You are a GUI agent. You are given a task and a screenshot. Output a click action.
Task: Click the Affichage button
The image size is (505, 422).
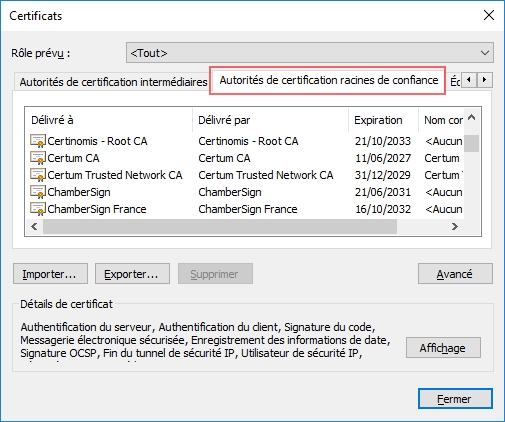point(443,348)
